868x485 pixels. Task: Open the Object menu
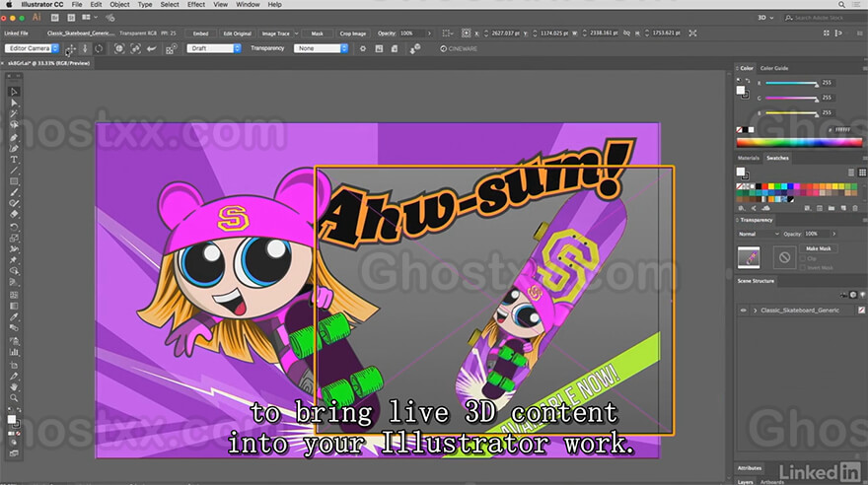(119, 4)
